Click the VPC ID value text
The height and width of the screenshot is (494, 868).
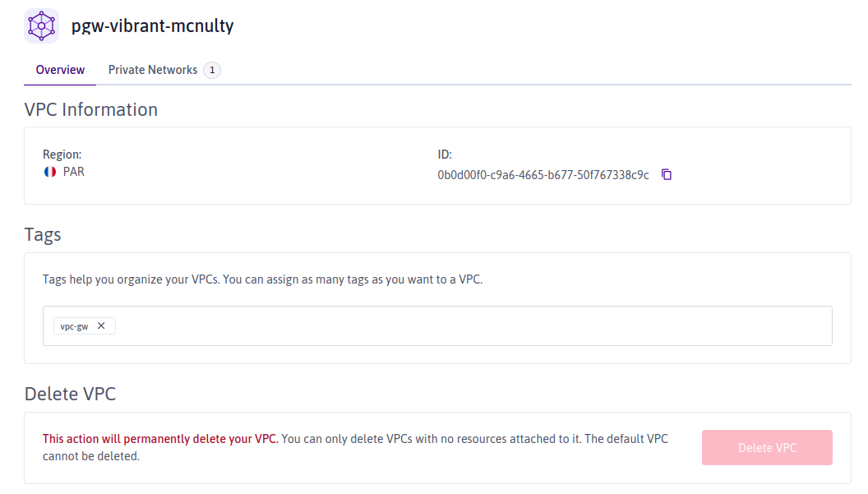point(543,175)
